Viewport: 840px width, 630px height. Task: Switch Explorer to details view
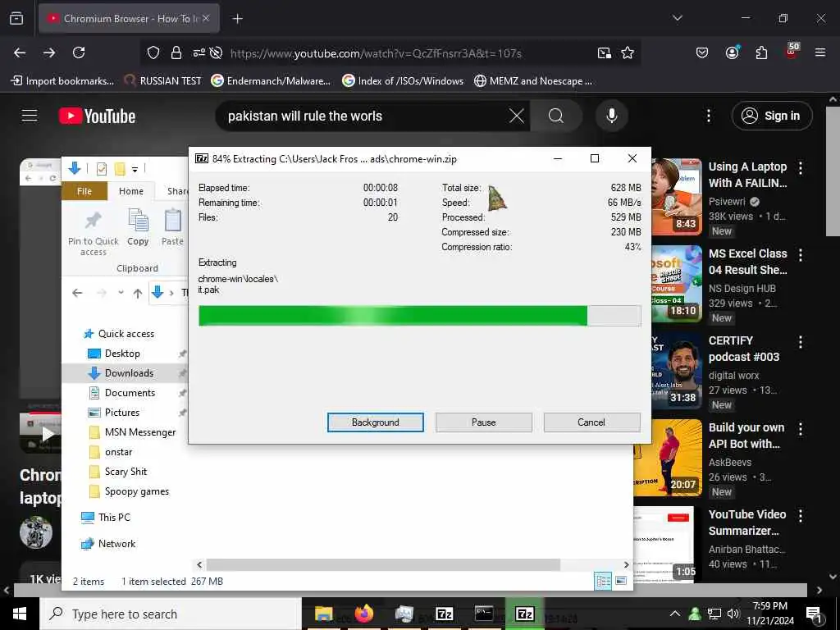coord(603,582)
